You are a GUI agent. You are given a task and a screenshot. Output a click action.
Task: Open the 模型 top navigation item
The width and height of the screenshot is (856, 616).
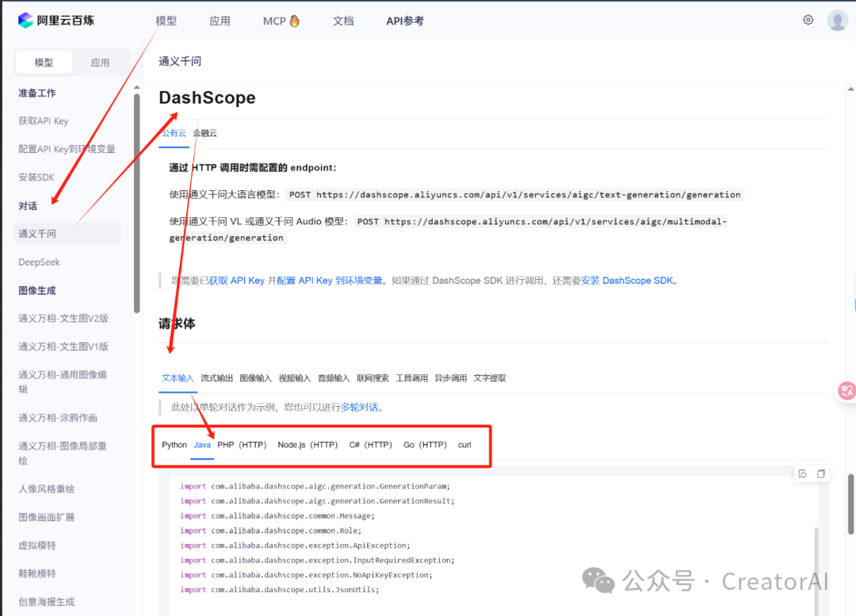[x=166, y=21]
